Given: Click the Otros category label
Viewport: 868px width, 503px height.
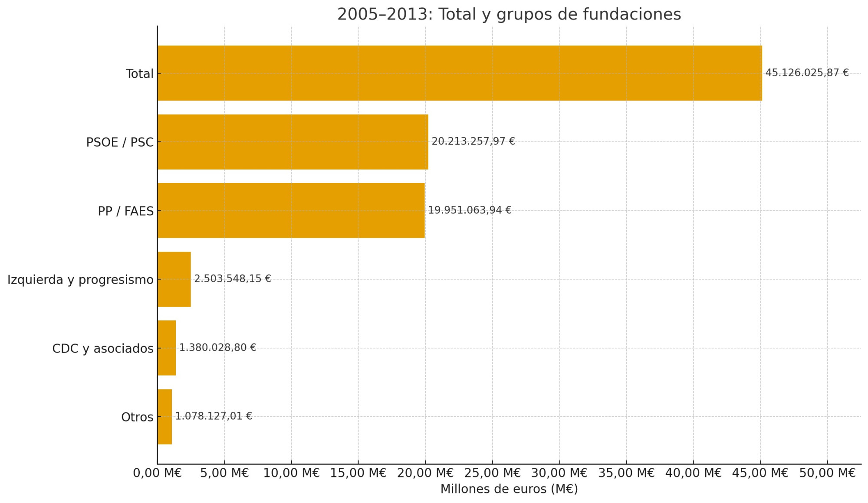Looking at the screenshot, I should tap(137, 417).
